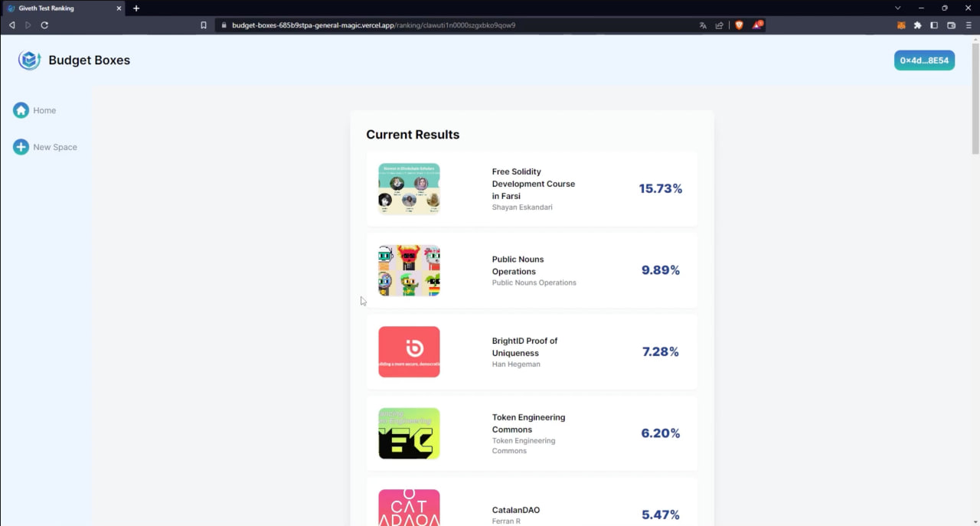Click the Token Engineering Commons thumbnail
The width and height of the screenshot is (980, 526).
tap(409, 433)
